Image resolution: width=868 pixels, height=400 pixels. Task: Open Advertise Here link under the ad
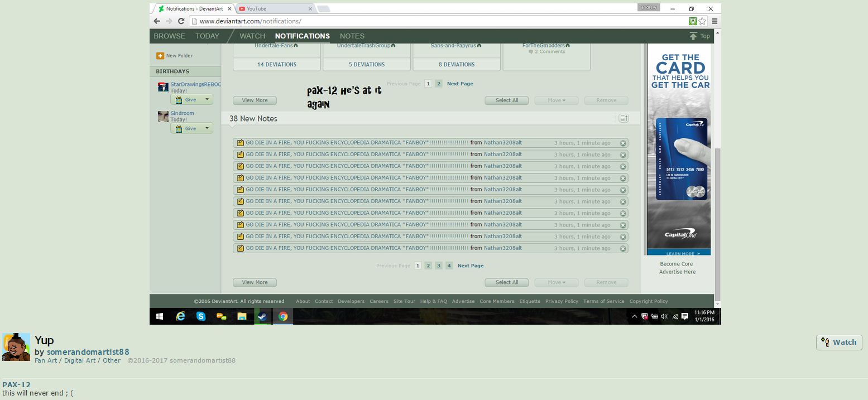(678, 272)
